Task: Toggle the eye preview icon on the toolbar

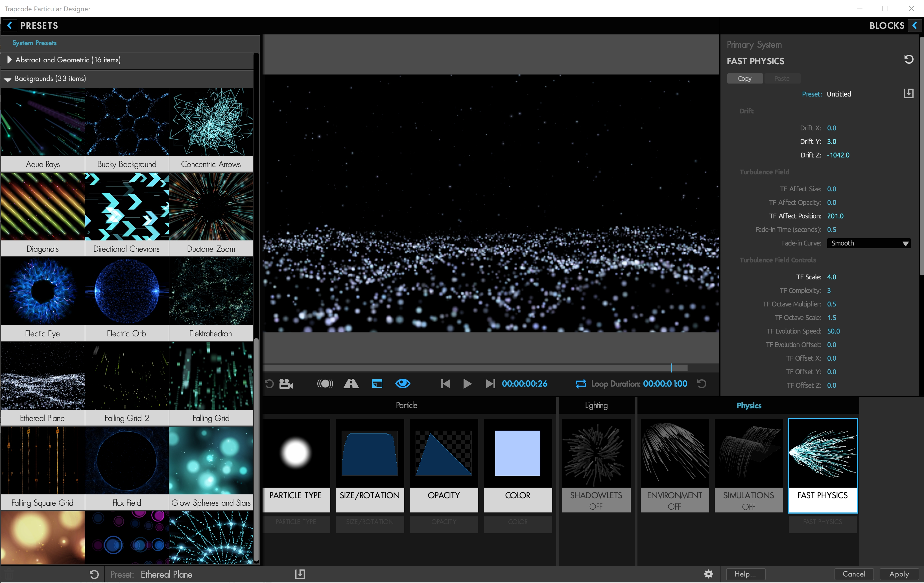Action: [x=403, y=383]
